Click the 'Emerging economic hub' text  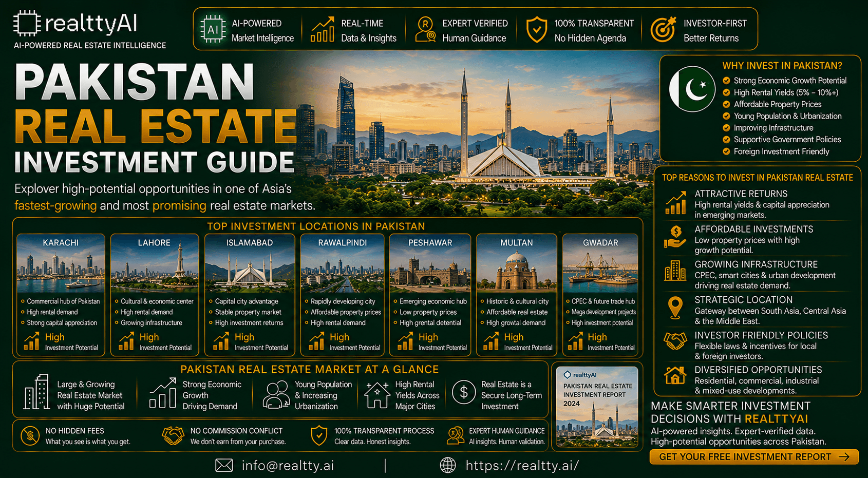(x=433, y=301)
